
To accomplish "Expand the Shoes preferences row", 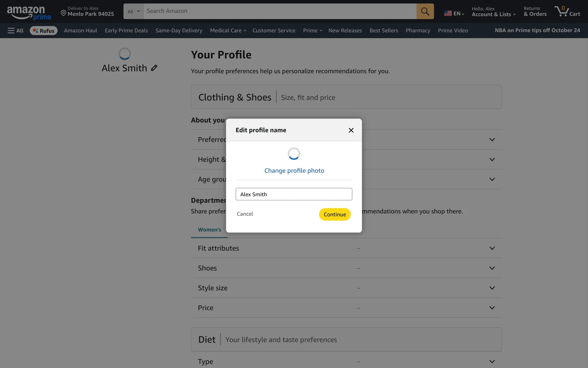I will coord(492,268).
